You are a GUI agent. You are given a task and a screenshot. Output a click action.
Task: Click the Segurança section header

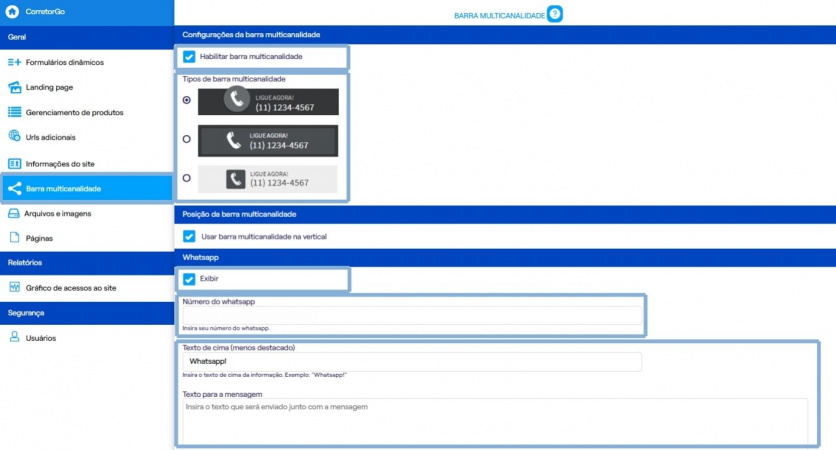coord(87,313)
